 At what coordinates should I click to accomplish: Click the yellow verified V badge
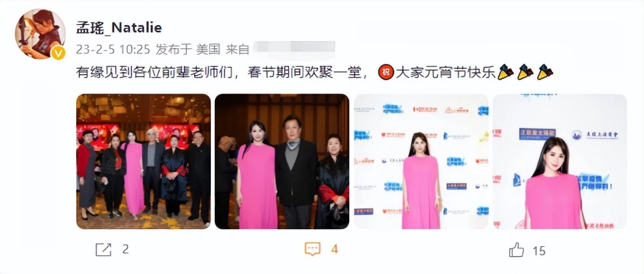click(x=58, y=53)
